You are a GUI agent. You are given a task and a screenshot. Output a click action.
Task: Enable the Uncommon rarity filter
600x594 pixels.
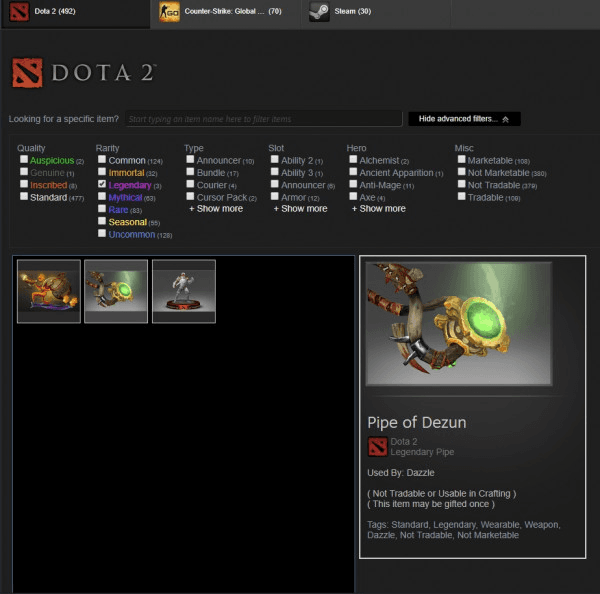(102, 233)
